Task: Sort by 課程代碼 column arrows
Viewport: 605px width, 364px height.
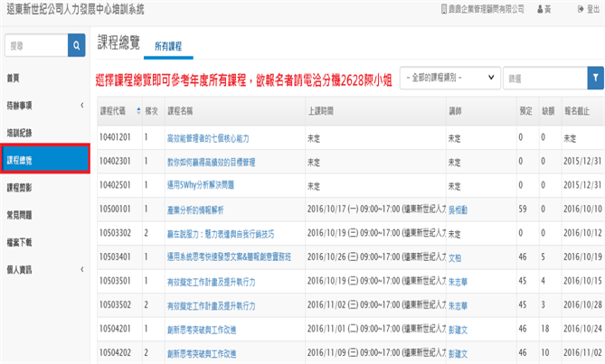Action: pos(138,110)
